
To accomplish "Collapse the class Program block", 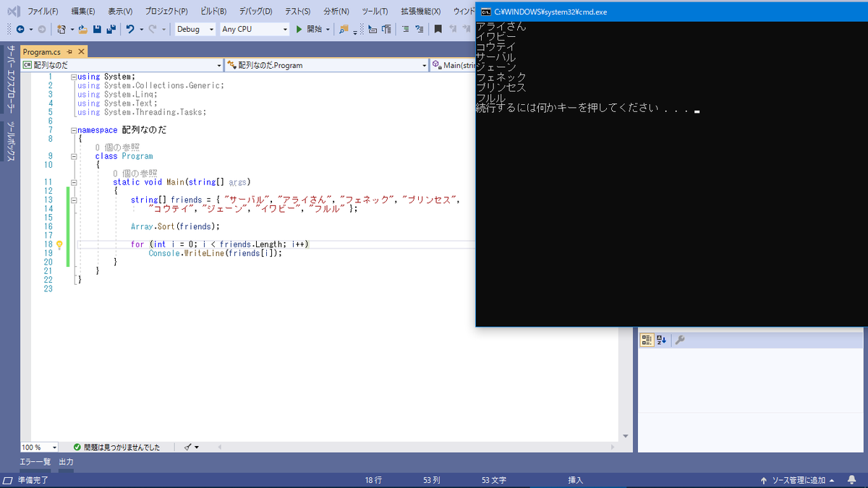I will (74, 156).
